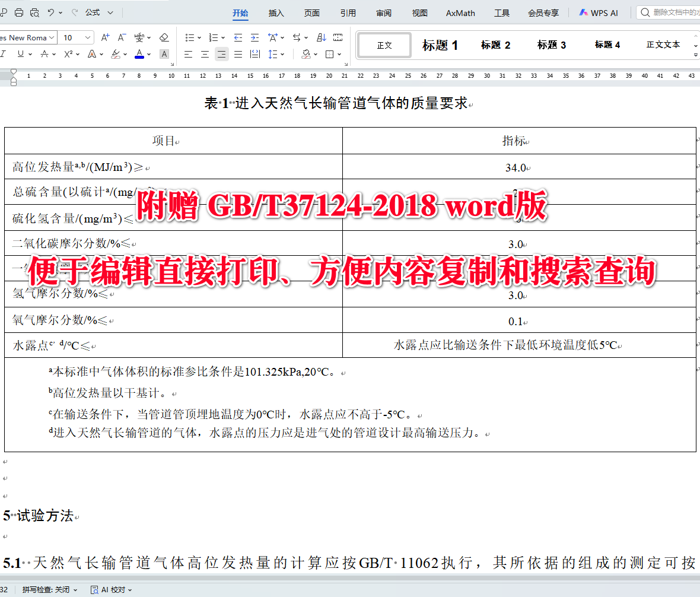Apply Increase Font Size (A+)
Image resolution: width=700 pixels, height=597 pixels.
click(x=105, y=37)
